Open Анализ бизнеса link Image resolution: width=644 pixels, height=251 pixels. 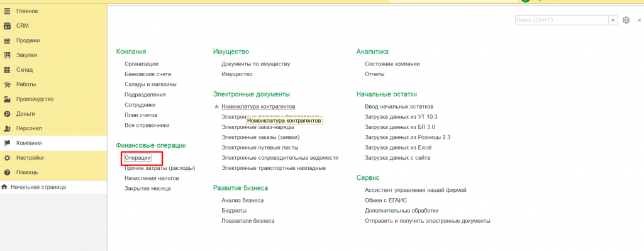tap(242, 201)
